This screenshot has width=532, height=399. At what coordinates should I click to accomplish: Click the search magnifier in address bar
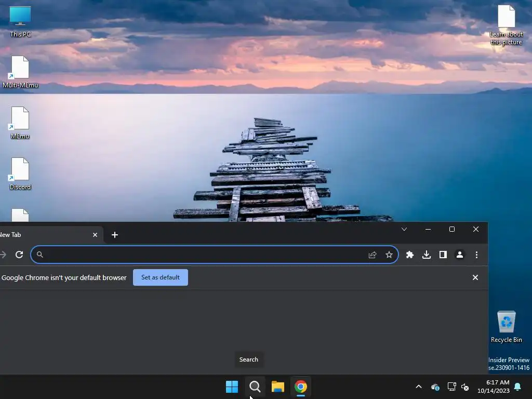39,255
